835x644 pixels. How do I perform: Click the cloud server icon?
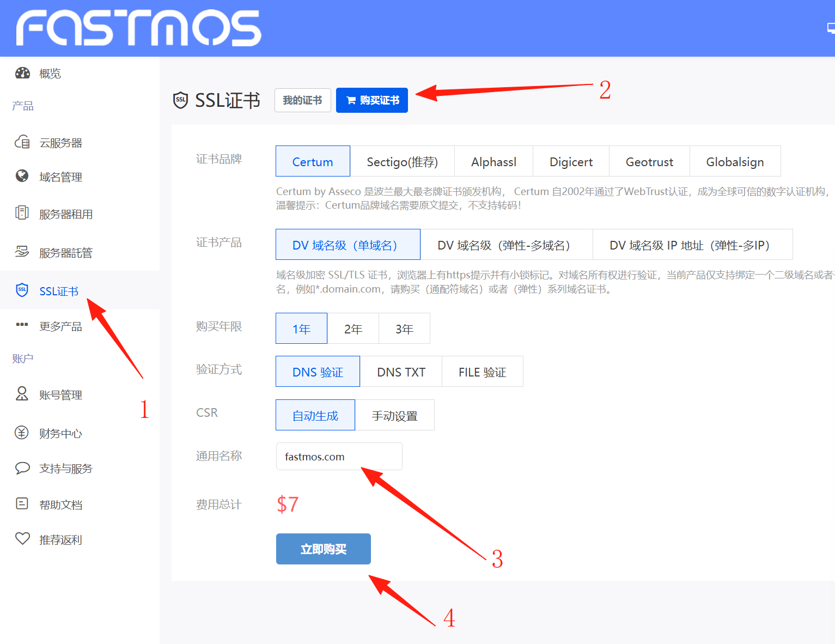pos(22,142)
